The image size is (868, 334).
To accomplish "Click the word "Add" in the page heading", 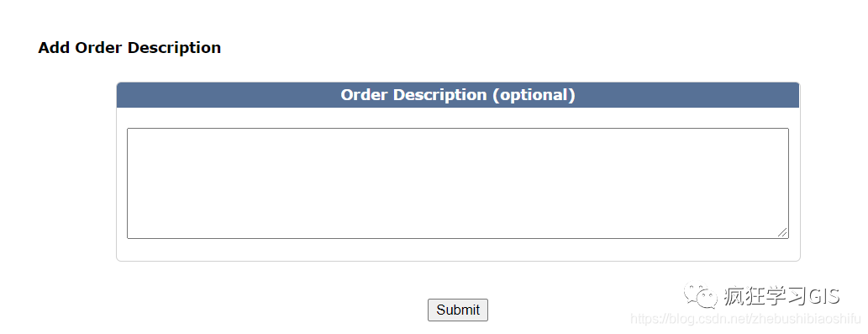I will (55, 48).
